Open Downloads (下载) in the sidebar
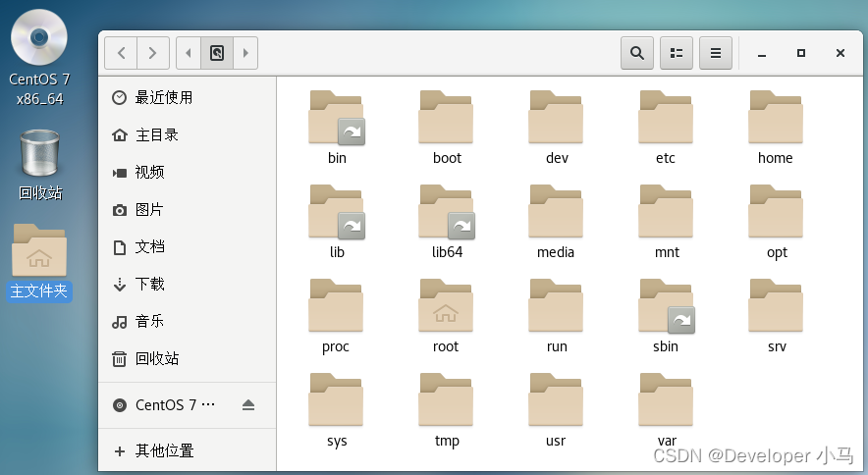 pos(188,284)
